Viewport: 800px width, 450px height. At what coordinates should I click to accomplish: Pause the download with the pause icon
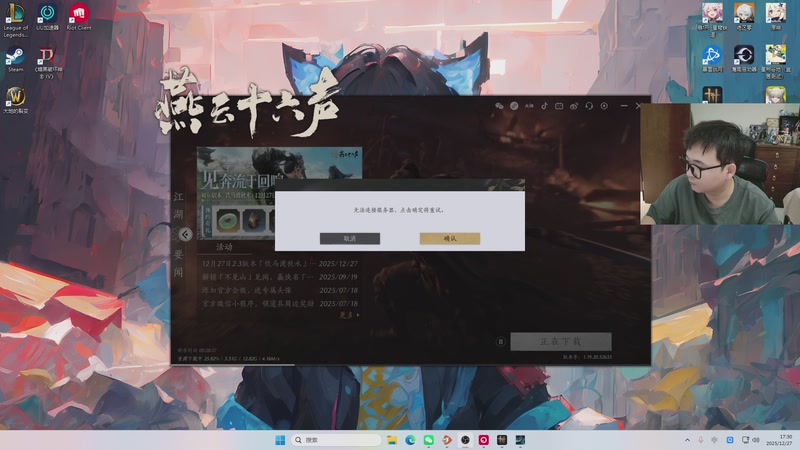[x=501, y=341]
